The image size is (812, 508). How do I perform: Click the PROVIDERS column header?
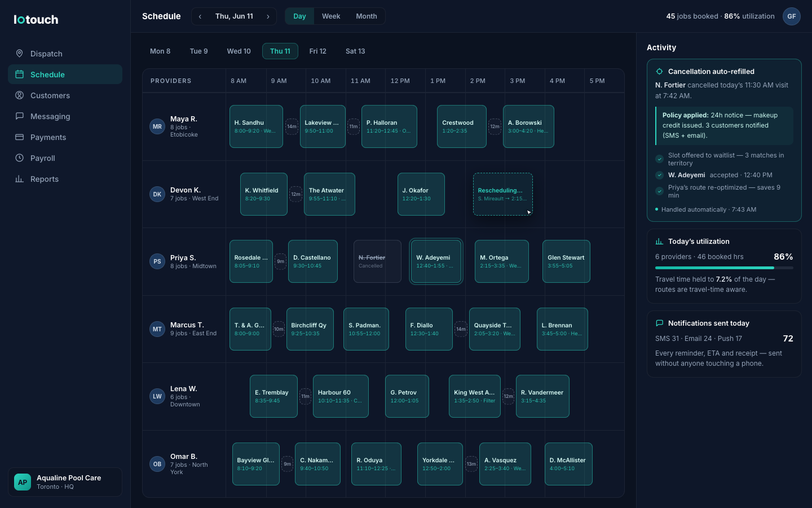point(171,81)
